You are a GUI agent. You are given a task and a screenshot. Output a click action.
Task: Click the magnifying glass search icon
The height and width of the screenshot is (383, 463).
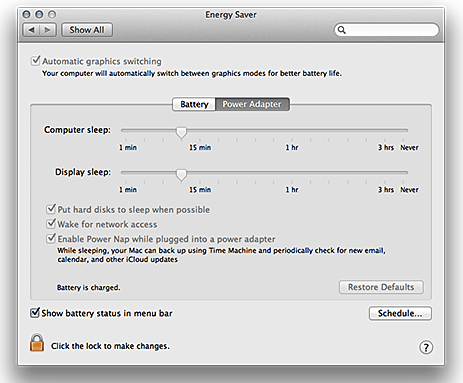(x=342, y=30)
